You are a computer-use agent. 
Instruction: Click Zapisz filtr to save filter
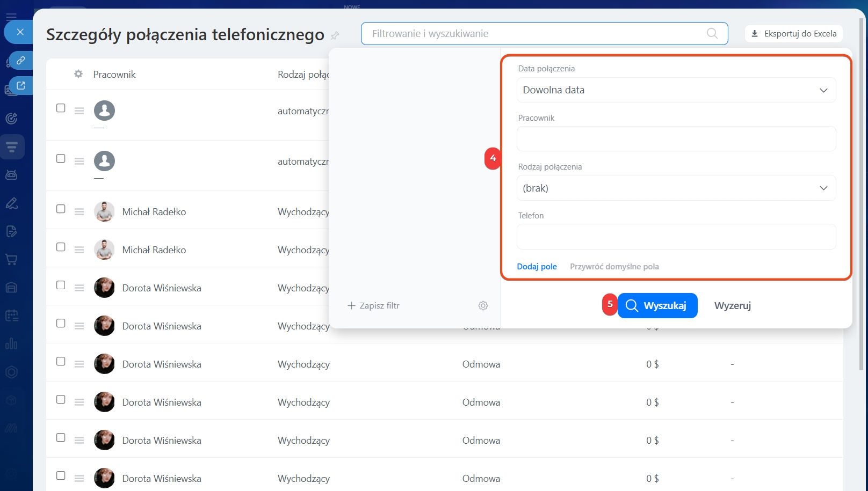[x=373, y=305]
